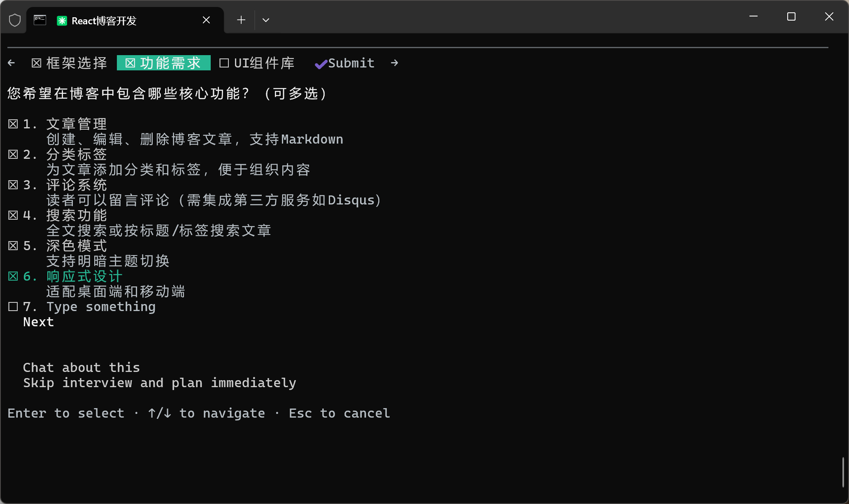
Task: Close the React博客开发 tab
Action: tap(206, 20)
